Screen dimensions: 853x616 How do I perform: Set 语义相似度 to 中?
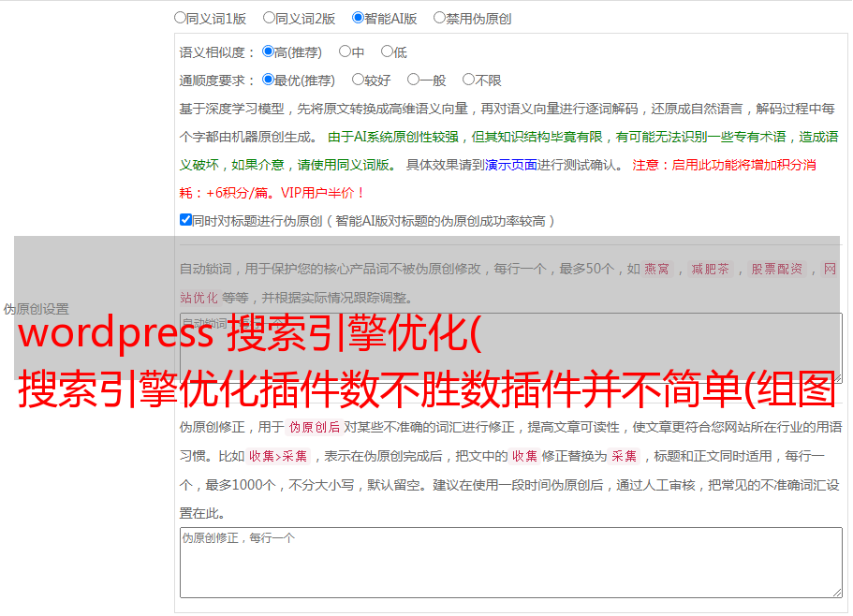pyautogui.click(x=345, y=51)
